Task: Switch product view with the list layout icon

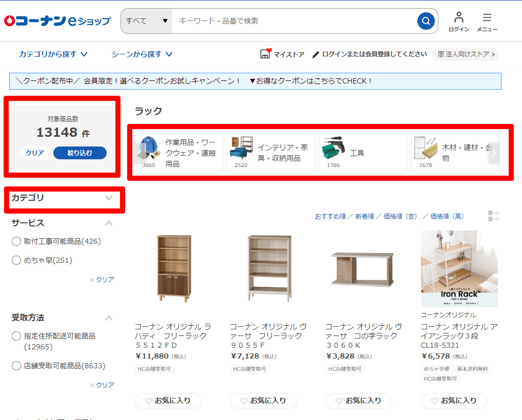Action: point(493,216)
